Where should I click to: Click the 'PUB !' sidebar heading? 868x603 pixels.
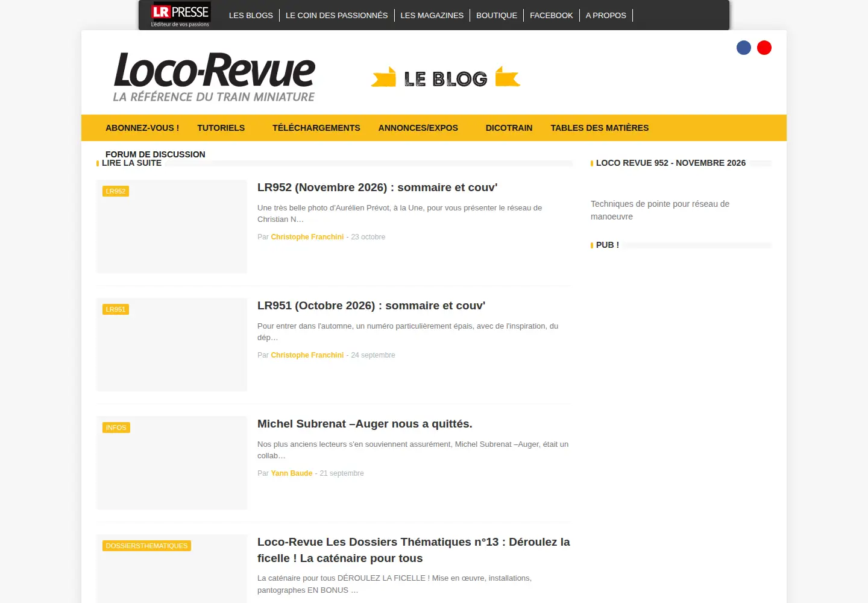click(x=608, y=245)
